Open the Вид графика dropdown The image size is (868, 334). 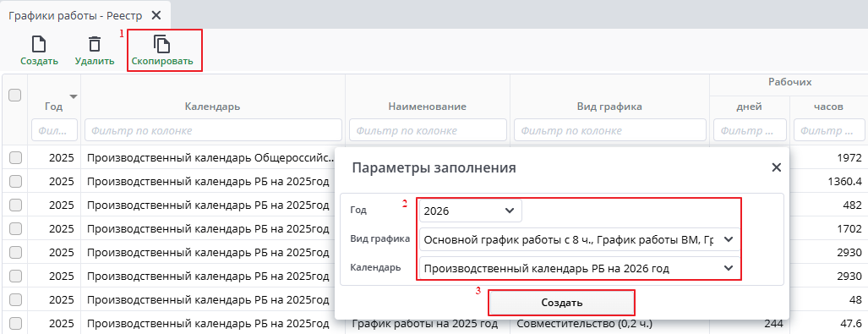(x=580, y=240)
